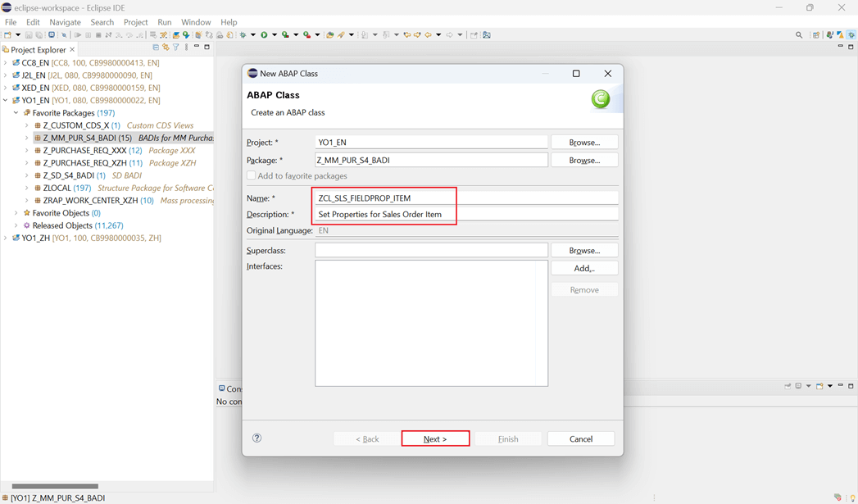Click the Next button
Viewport: 858px width, 504px height.
pyautogui.click(x=435, y=439)
